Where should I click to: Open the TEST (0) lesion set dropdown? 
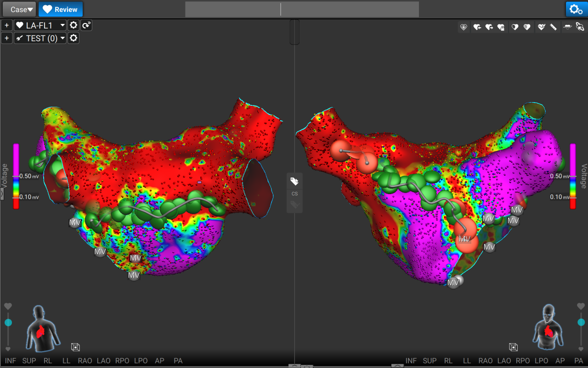(x=40, y=38)
